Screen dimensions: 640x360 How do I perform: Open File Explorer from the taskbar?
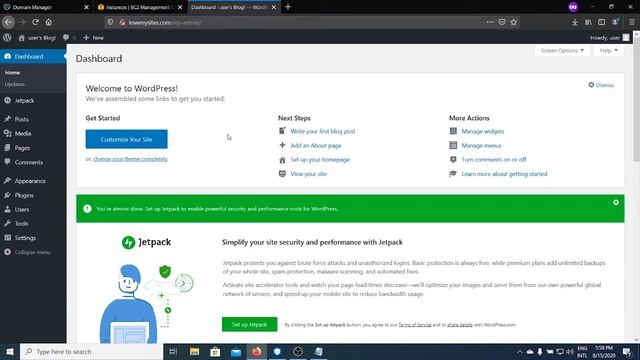coord(194,351)
